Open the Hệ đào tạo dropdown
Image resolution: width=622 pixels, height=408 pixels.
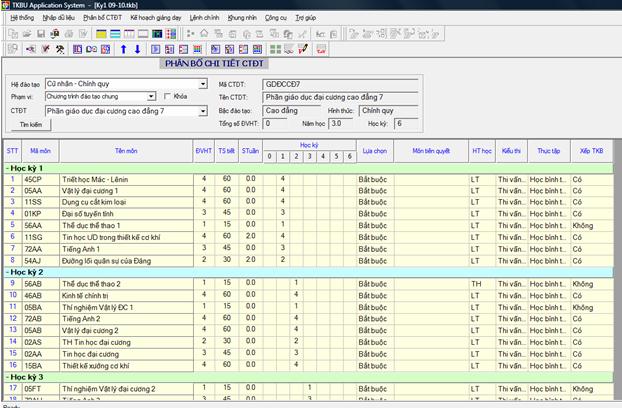202,84
